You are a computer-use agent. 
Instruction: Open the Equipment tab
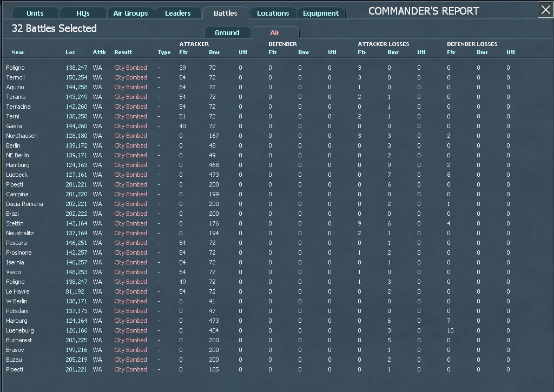(x=321, y=14)
